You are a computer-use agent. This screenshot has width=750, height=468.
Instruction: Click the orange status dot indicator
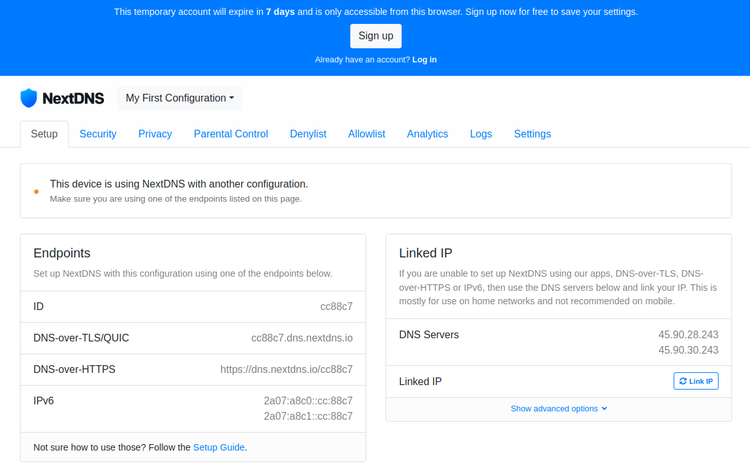pyautogui.click(x=36, y=192)
